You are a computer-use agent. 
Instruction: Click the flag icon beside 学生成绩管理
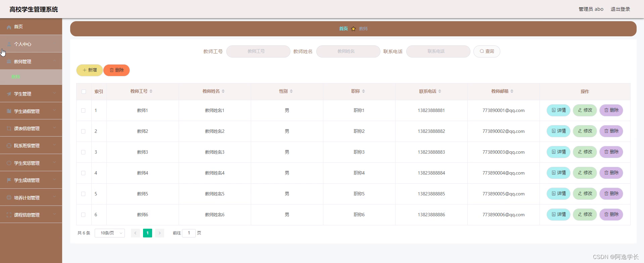click(9, 180)
